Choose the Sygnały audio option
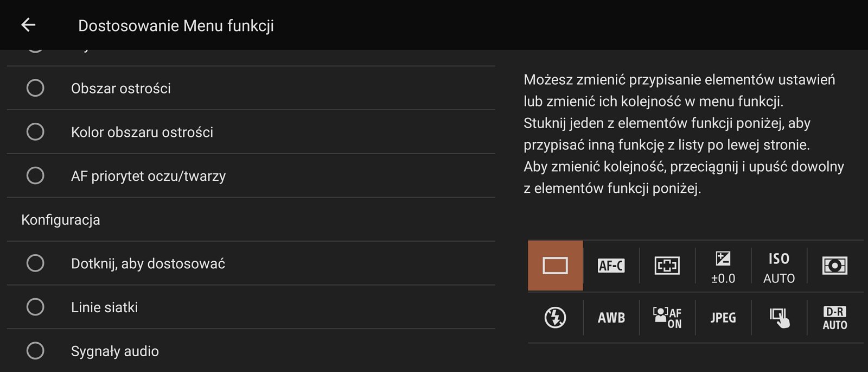The image size is (868, 372). click(x=251, y=351)
